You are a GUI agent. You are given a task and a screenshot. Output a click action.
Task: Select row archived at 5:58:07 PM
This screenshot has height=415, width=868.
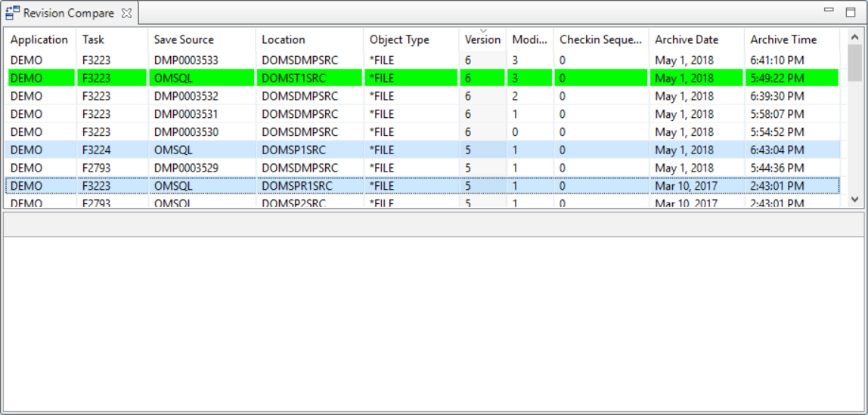point(777,114)
